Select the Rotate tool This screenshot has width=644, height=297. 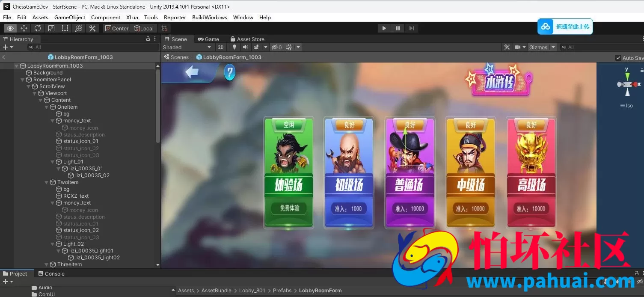coord(38,28)
